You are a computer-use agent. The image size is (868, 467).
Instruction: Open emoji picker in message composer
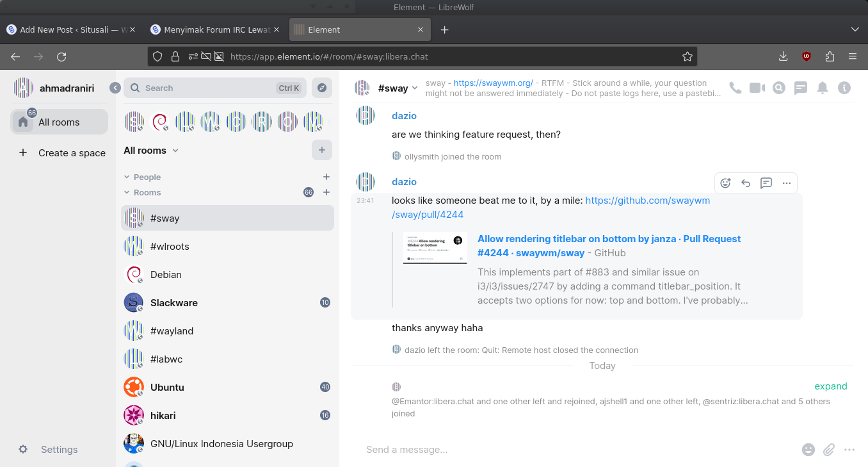click(x=808, y=450)
